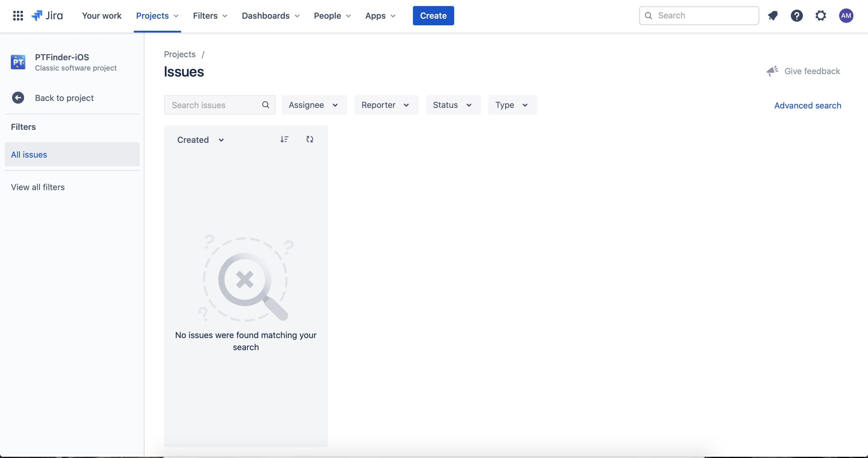The image size is (868, 458).
Task: Open the help question mark icon
Action: pyautogui.click(x=797, y=15)
